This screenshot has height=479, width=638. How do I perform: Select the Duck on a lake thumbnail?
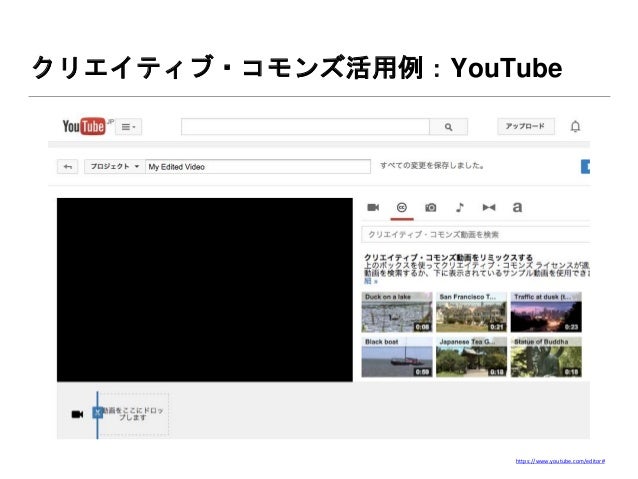click(x=397, y=312)
